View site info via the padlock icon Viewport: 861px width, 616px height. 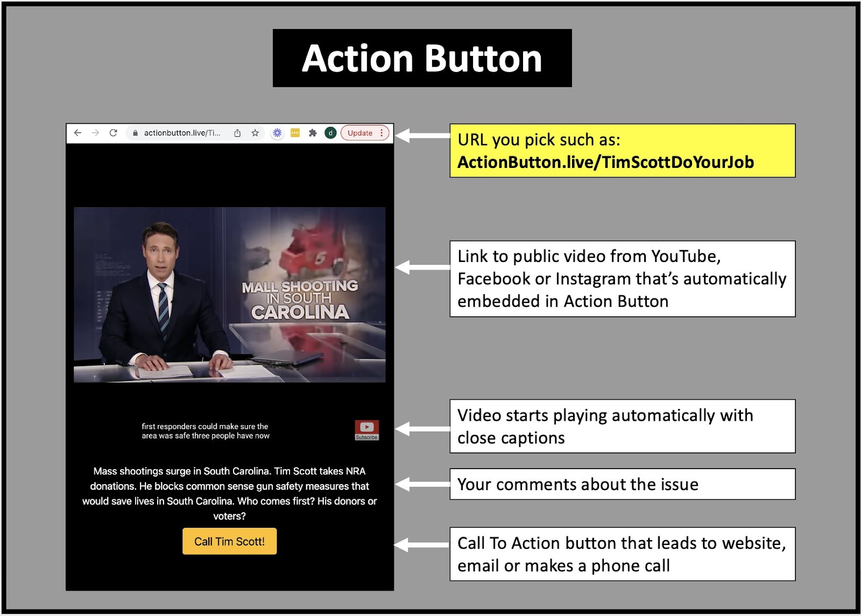point(135,133)
